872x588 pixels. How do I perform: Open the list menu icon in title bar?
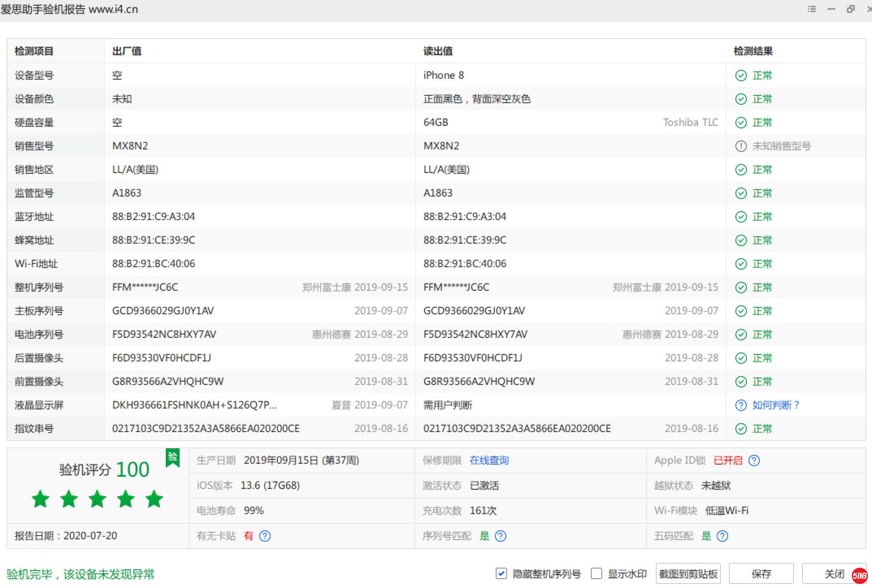811,9
